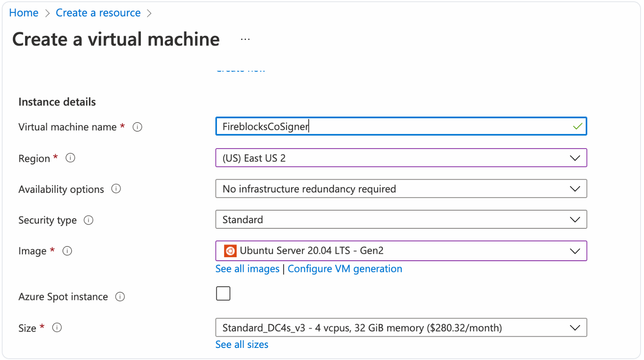This screenshot has width=644, height=360.
Task: Open info tooltip beside Size label
Action: [x=57, y=328]
